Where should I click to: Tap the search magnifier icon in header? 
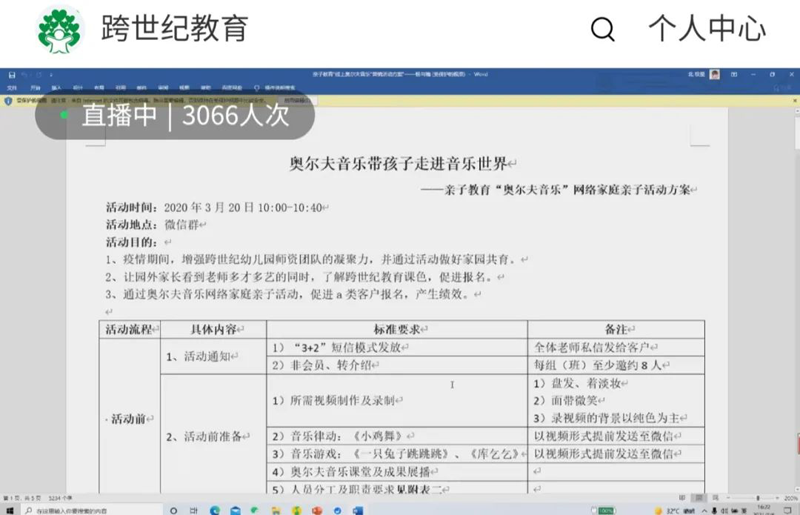tap(603, 29)
